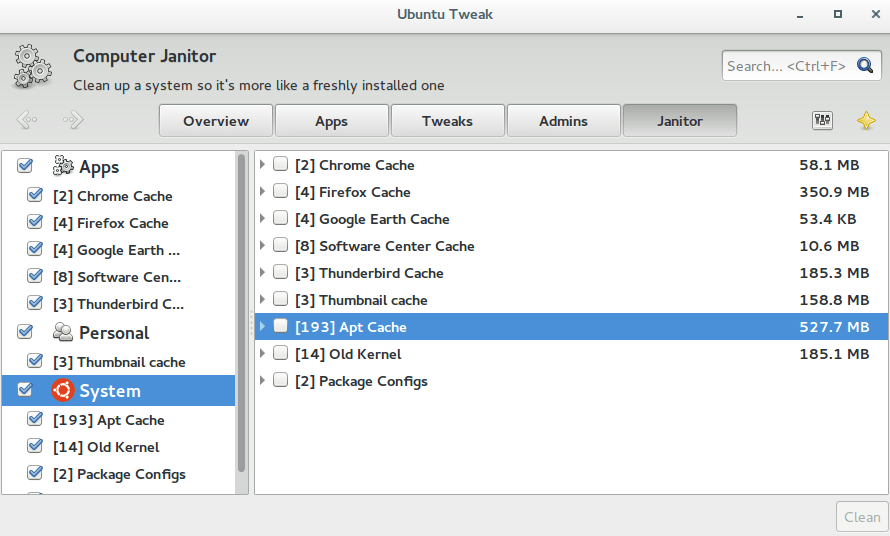The width and height of the screenshot is (890, 536).
Task: Uncheck Software Cen... checkbox in sidebar
Action: 35,276
